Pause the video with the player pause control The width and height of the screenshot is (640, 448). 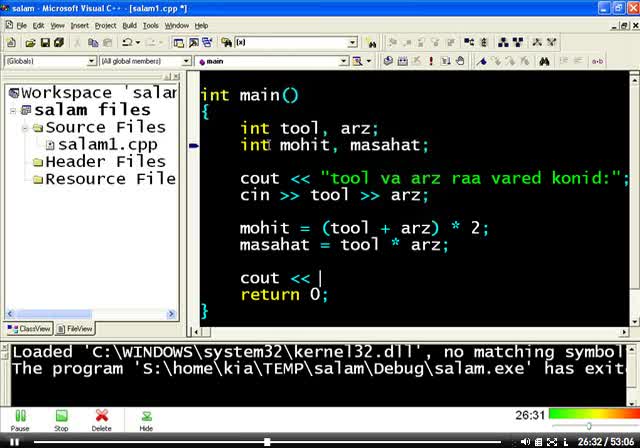coord(15,442)
